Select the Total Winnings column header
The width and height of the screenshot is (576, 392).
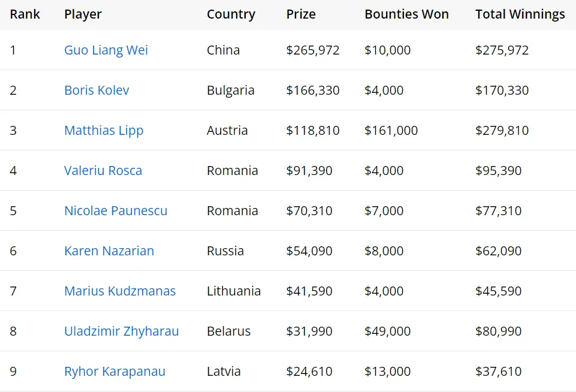click(x=520, y=14)
